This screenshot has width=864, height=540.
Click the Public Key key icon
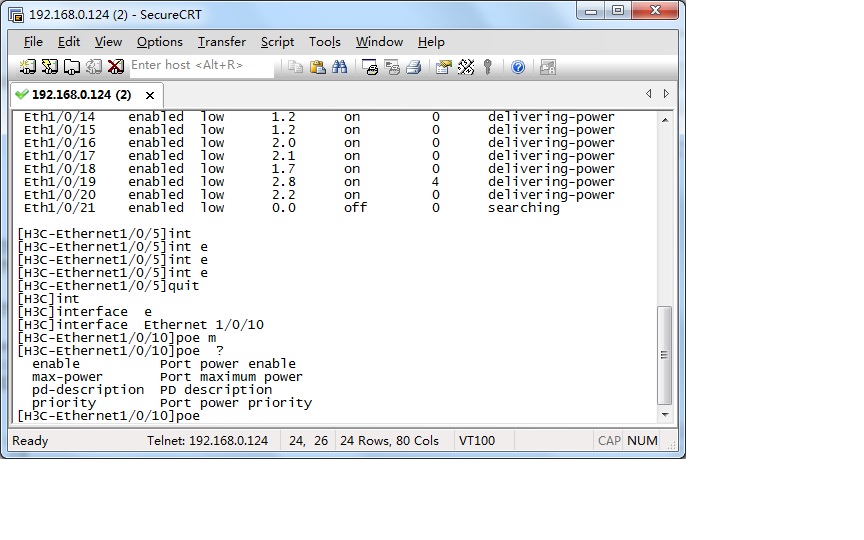point(488,67)
